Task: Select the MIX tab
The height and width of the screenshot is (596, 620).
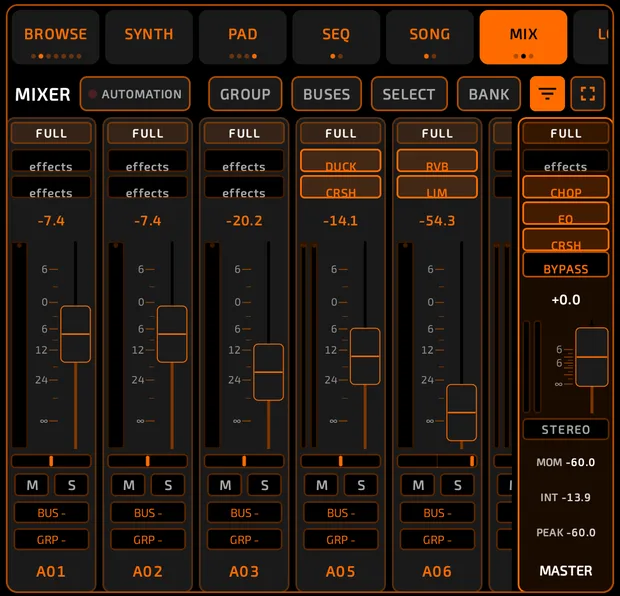Action: pos(524,38)
